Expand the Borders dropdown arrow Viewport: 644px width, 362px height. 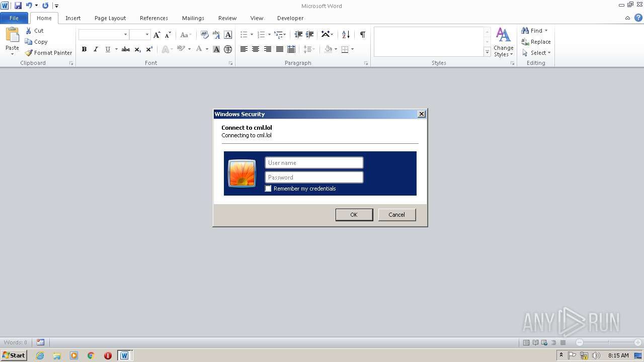coord(352,49)
